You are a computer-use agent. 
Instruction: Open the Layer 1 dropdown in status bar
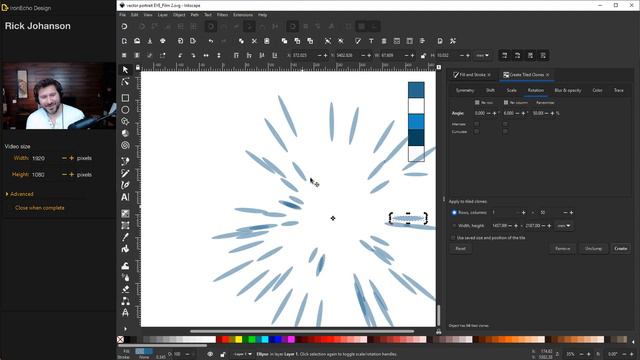pos(242,354)
